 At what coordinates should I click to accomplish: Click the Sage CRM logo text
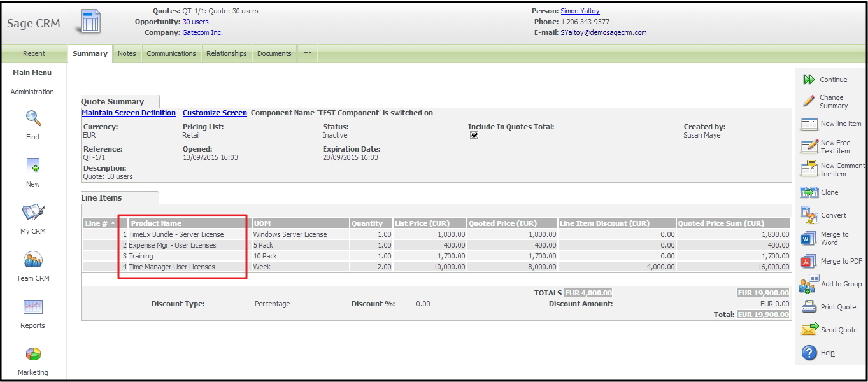click(x=34, y=24)
